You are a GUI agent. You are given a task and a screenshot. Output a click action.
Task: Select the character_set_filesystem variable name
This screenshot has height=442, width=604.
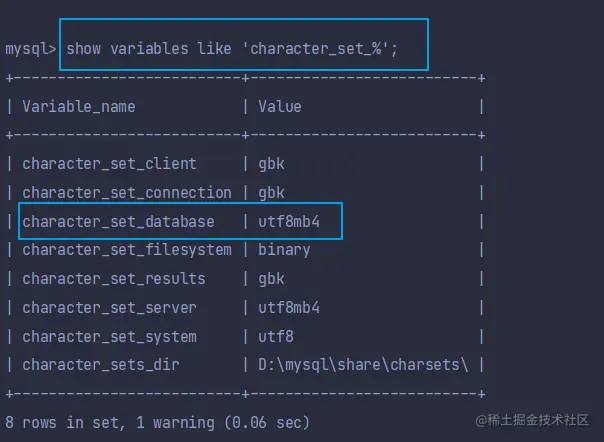(126, 250)
